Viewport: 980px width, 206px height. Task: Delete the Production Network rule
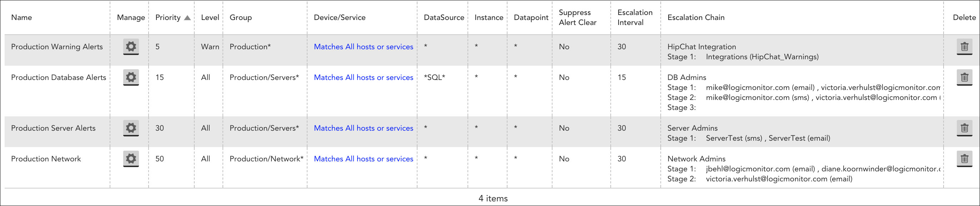pyautogui.click(x=964, y=159)
